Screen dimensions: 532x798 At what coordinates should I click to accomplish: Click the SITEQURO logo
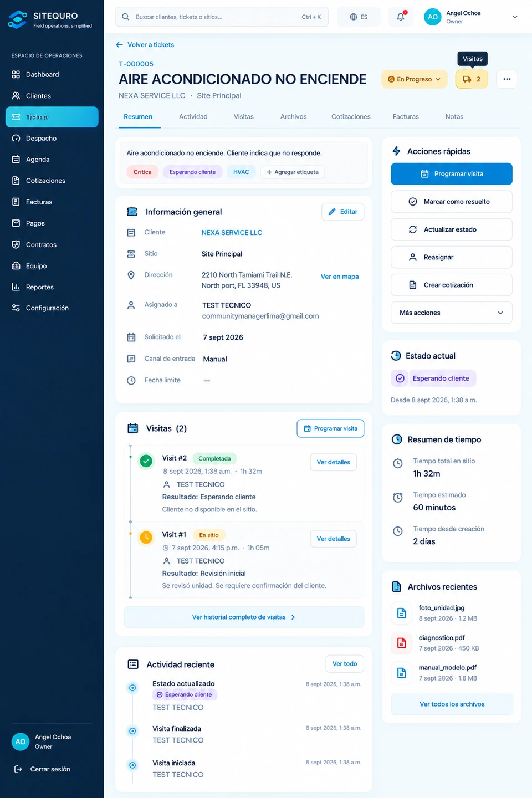(x=50, y=20)
